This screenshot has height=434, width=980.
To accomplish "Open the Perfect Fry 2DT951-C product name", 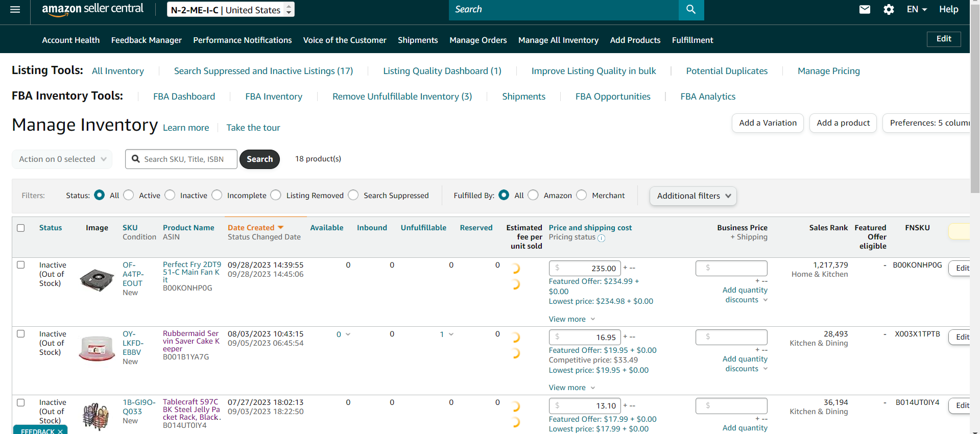I will tap(192, 272).
